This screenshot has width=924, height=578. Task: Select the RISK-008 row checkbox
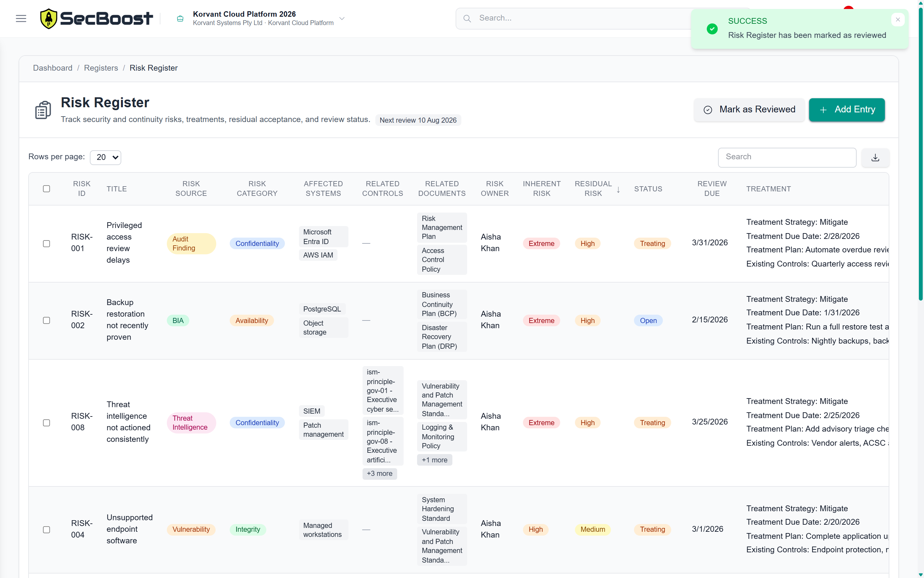click(x=47, y=423)
